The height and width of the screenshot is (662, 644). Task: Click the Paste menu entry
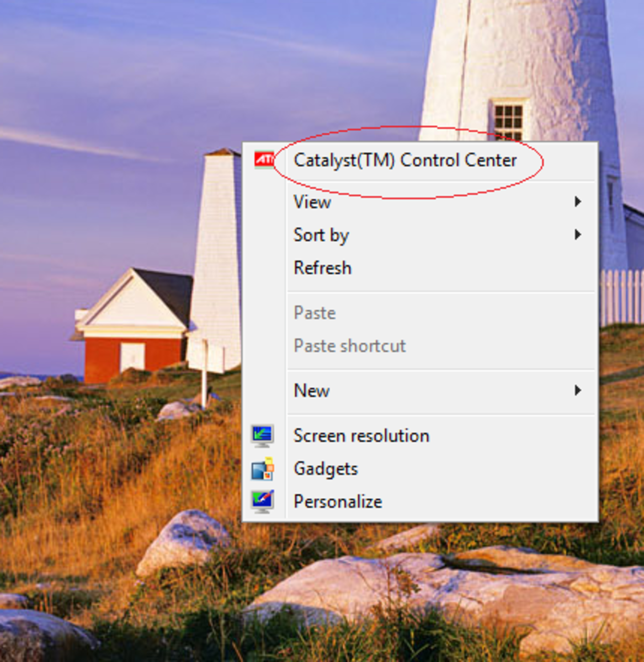[315, 313]
